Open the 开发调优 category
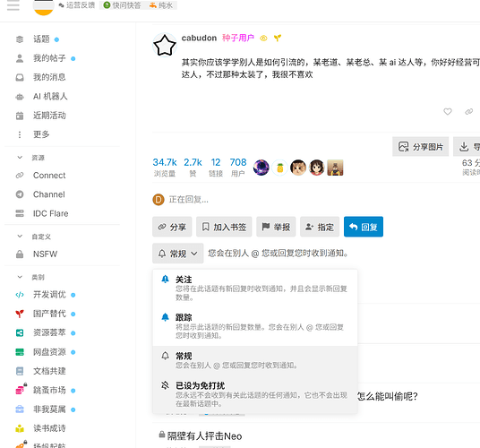The height and width of the screenshot is (448, 480). [x=49, y=295]
